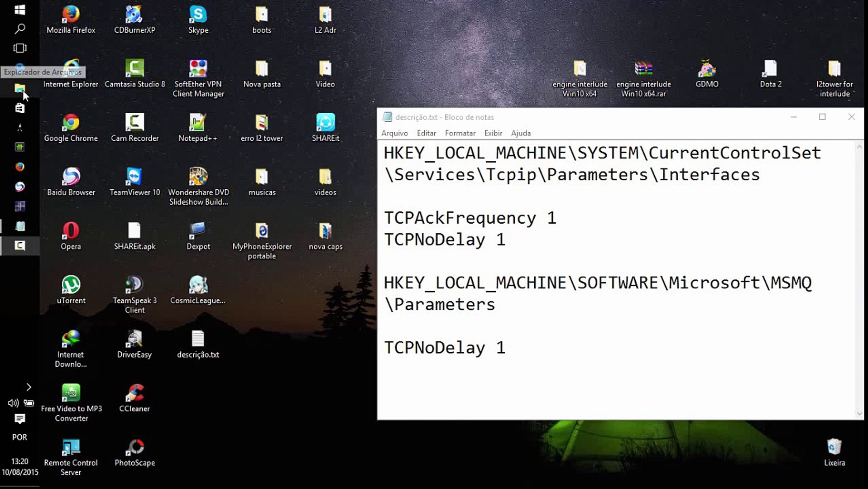The width and height of the screenshot is (868, 489).
Task: Open TeamViewer 10 shortcut
Action: point(134,182)
